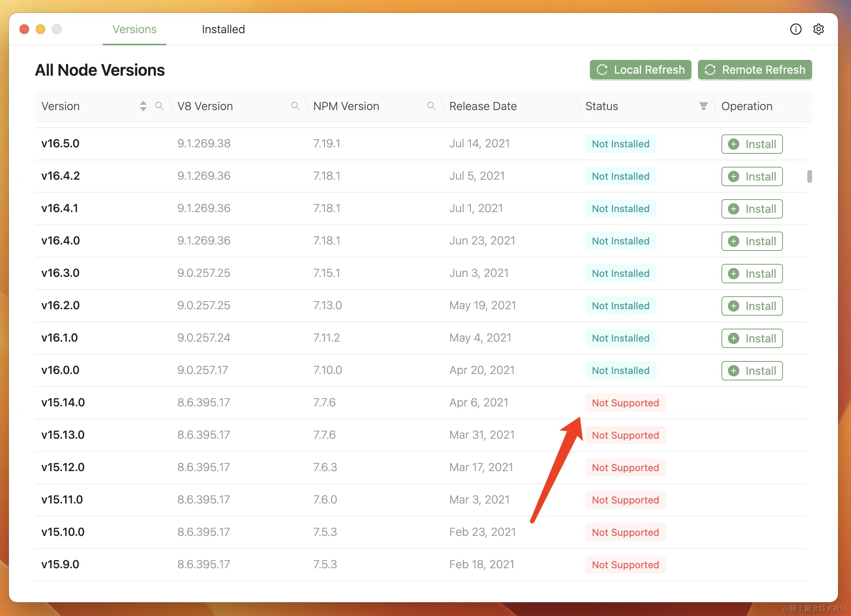This screenshot has width=851, height=616.
Task: Click search icon in Version column
Action: tap(160, 106)
